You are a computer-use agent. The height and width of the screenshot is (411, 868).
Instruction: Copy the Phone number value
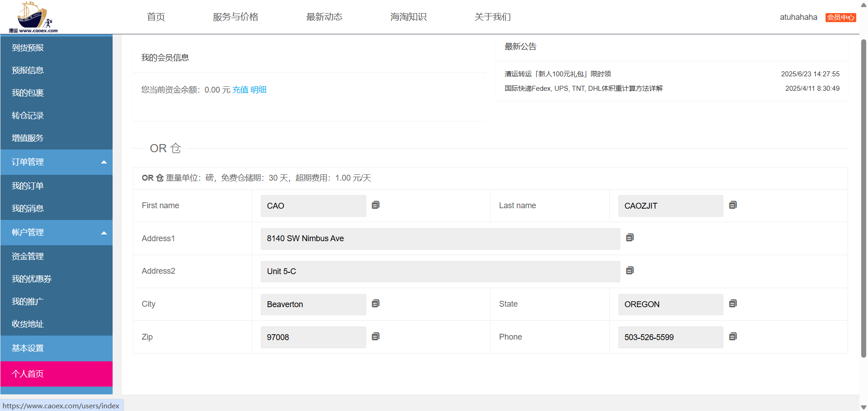point(733,336)
